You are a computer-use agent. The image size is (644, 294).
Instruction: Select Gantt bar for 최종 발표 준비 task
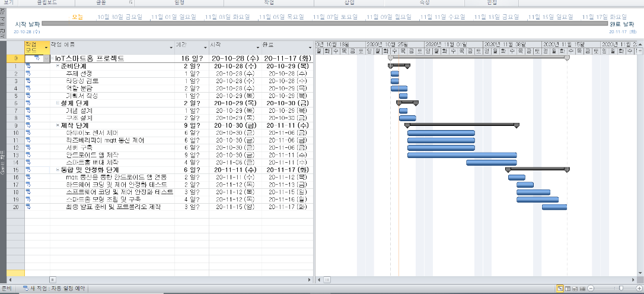(554, 207)
